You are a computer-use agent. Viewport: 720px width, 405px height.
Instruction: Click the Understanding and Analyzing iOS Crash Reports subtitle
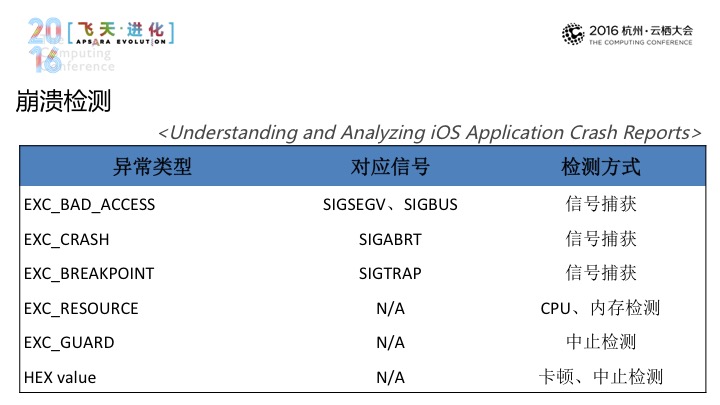tap(430, 133)
